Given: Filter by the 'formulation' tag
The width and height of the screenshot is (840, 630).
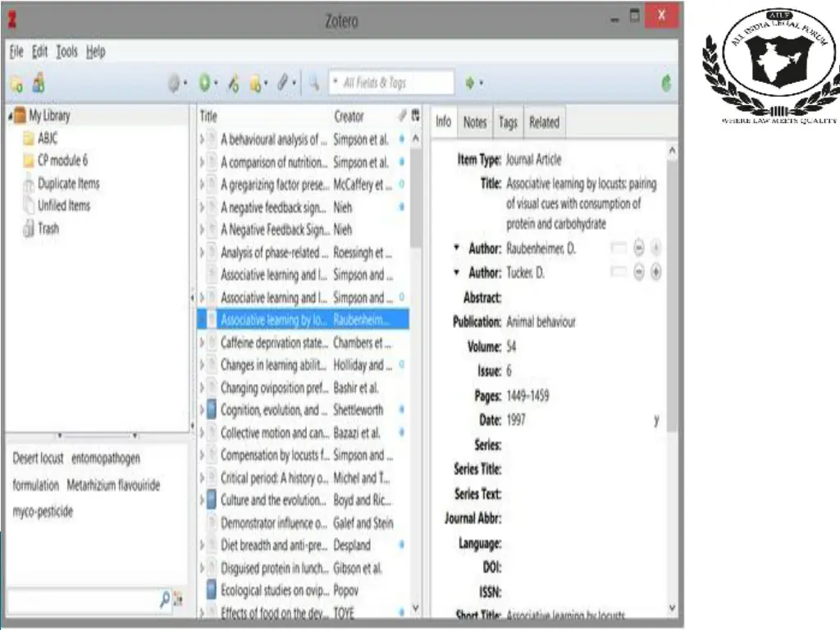Looking at the screenshot, I should click(36, 485).
